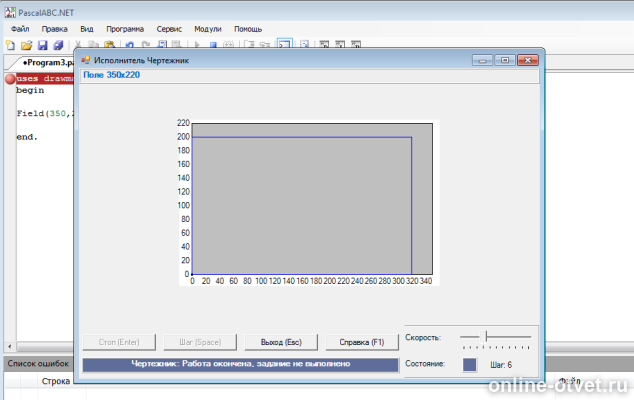The height and width of the screenshot is (400, 634).
Task: Click the Выход (Esc) button
Action: tap(281, 342)
